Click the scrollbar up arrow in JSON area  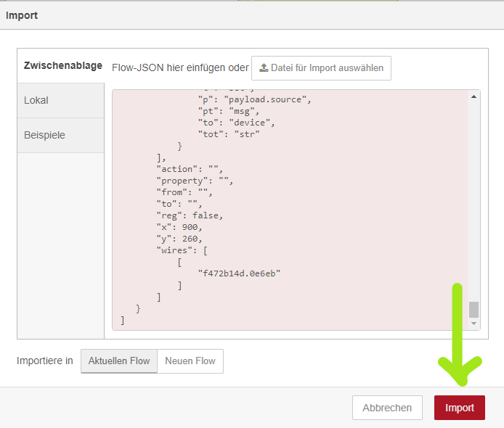coord(473,96)
